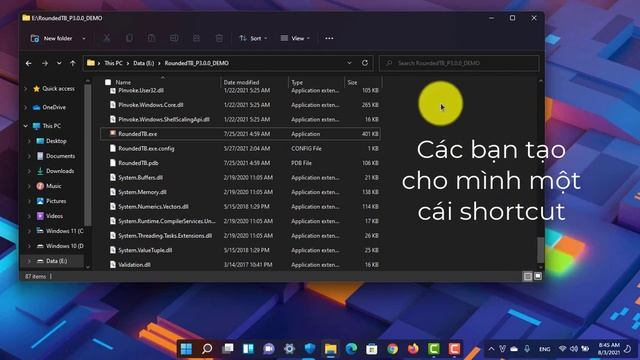Select Pictures in the navigation pane
Screen dimensions: 640x360
(x=56, y=201)
